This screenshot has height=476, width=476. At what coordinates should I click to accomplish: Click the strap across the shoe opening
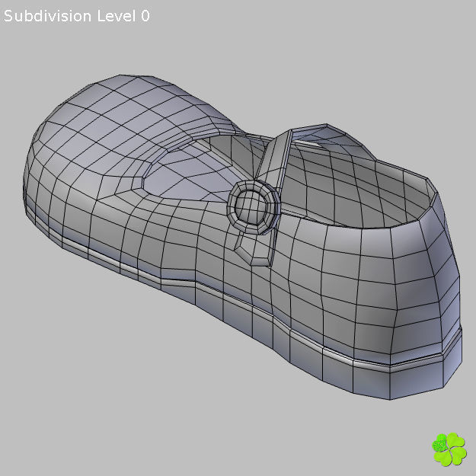pos(274,156)
